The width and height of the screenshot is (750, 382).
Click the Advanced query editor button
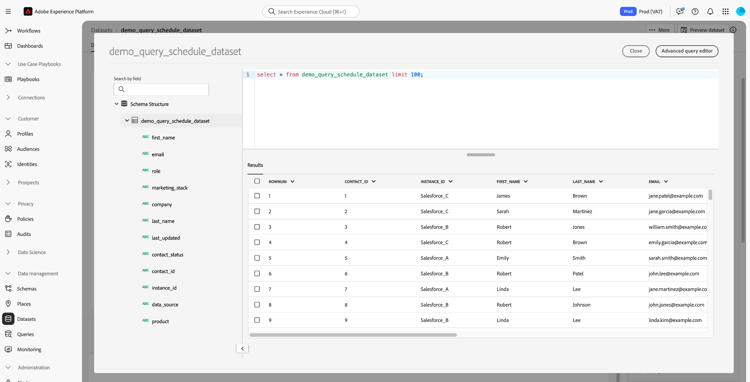[x=687, y=51]
